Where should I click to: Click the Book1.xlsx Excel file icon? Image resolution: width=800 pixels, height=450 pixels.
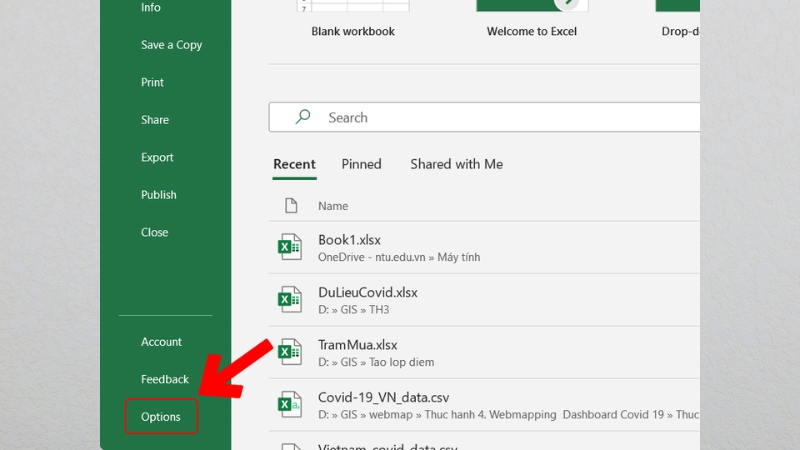289,247
